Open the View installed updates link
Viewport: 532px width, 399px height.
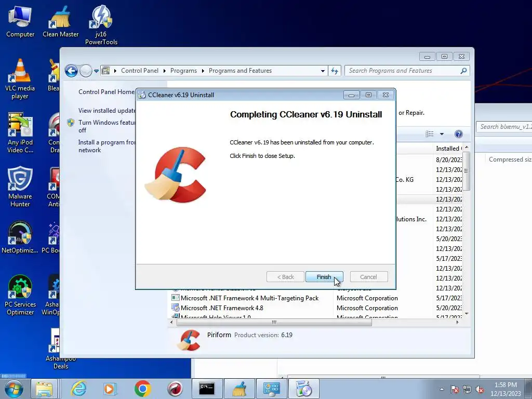point(107,111)
